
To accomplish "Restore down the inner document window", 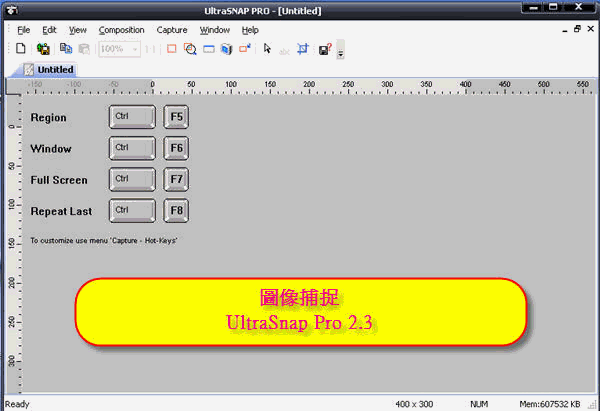I will coord(577,30).
